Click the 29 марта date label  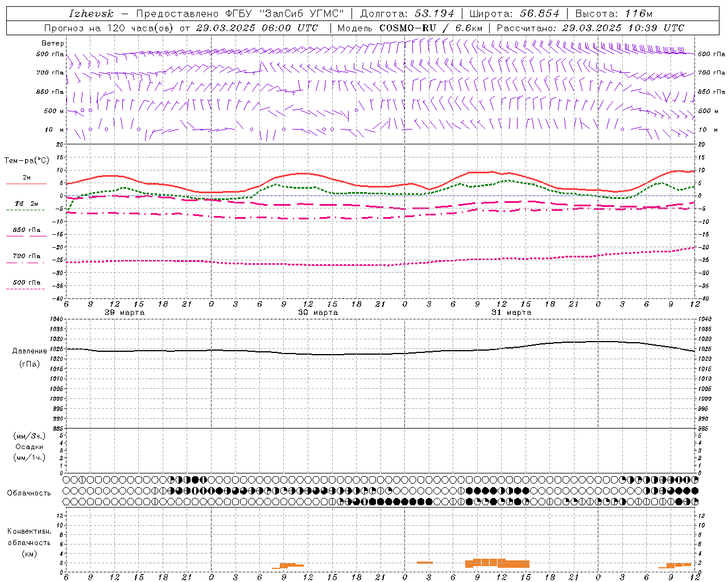[x=125, y=313]
